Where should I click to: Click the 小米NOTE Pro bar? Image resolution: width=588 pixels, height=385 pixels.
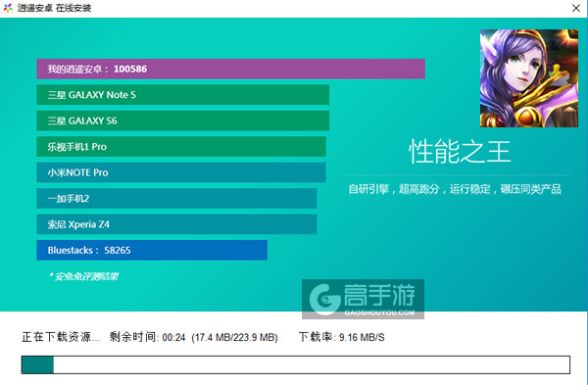[x=181, y=172]
